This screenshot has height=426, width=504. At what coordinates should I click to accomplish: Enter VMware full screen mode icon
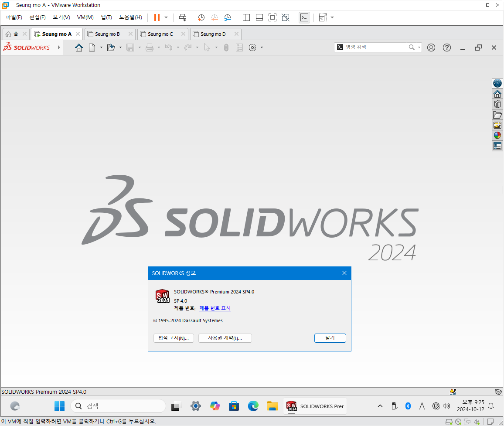click(x=272, y=17)
